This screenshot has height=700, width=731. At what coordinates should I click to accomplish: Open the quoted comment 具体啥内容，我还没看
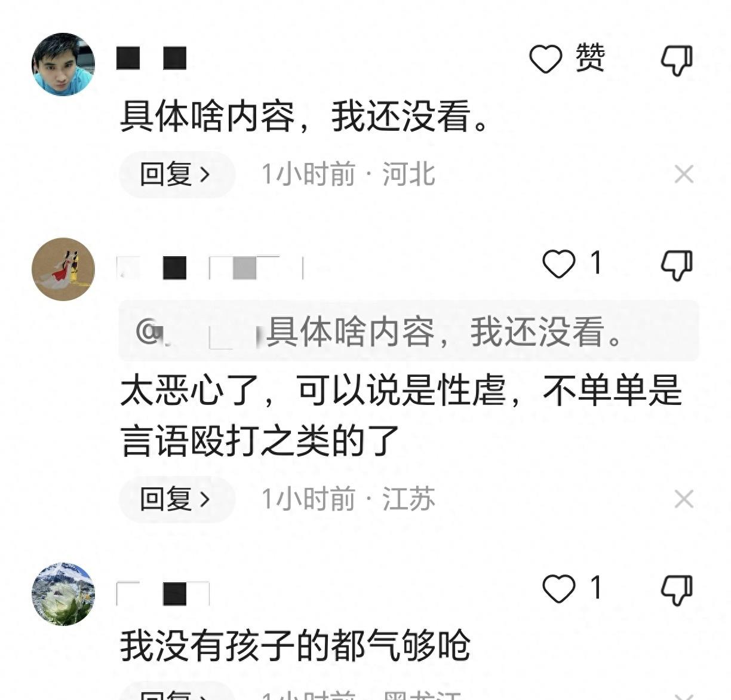(x=408, y=331)
